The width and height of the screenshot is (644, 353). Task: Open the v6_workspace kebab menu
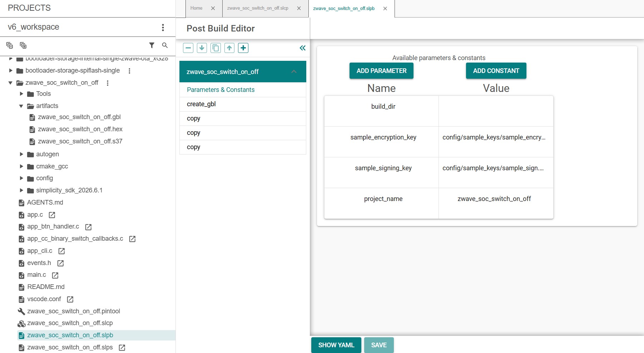pyautogui.click(x=163, y=28)
